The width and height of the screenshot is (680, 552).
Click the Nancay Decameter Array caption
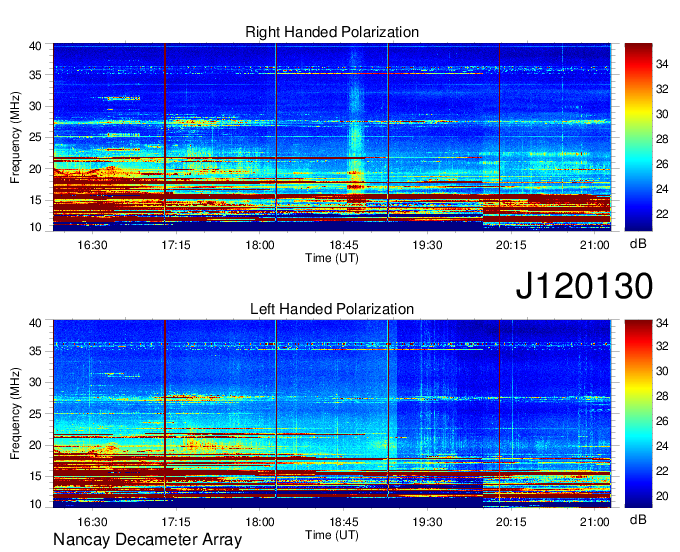tap(147, 540)
